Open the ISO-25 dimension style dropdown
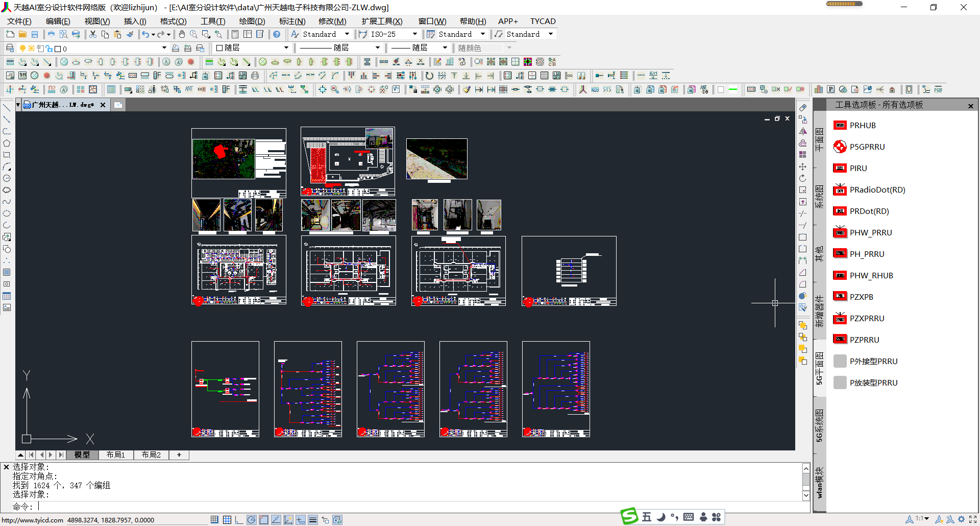The width and height of the screenshot is (980, 526). tap(414, 34)
